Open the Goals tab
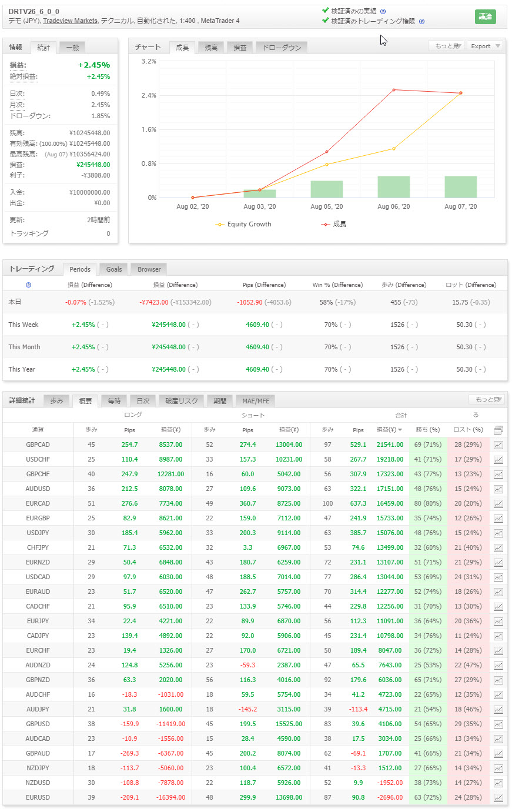The height and width of the screenshot is (812, 512). click(x=114, y=269)
